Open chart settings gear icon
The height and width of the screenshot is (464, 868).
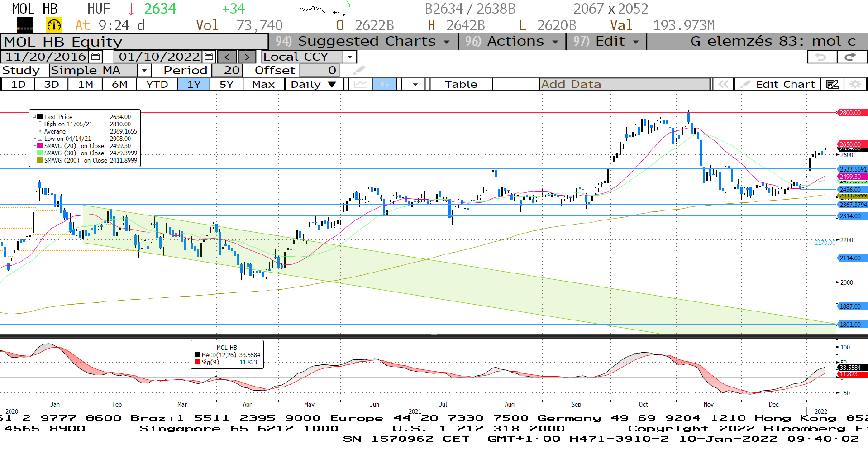[x=855, y=84]
